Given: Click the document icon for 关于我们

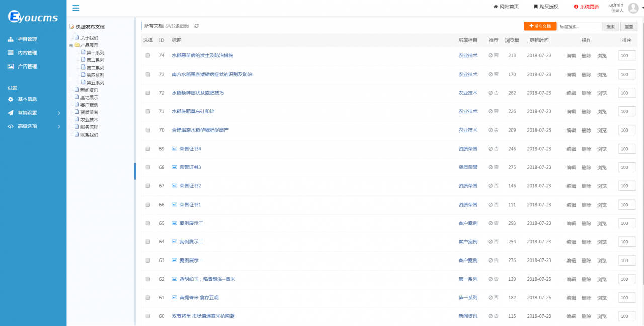Looking at the screenshot, I should pyautogui.click(x=77, y=37).
